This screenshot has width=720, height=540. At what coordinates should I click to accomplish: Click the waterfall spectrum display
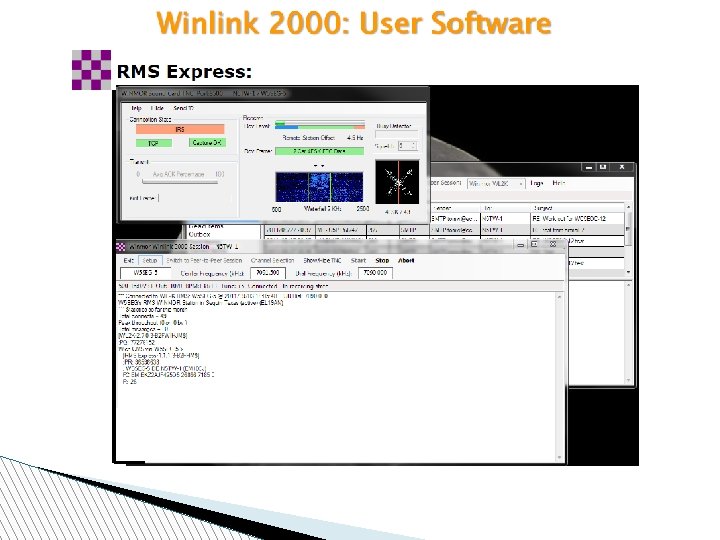click(x=319, y=187)
